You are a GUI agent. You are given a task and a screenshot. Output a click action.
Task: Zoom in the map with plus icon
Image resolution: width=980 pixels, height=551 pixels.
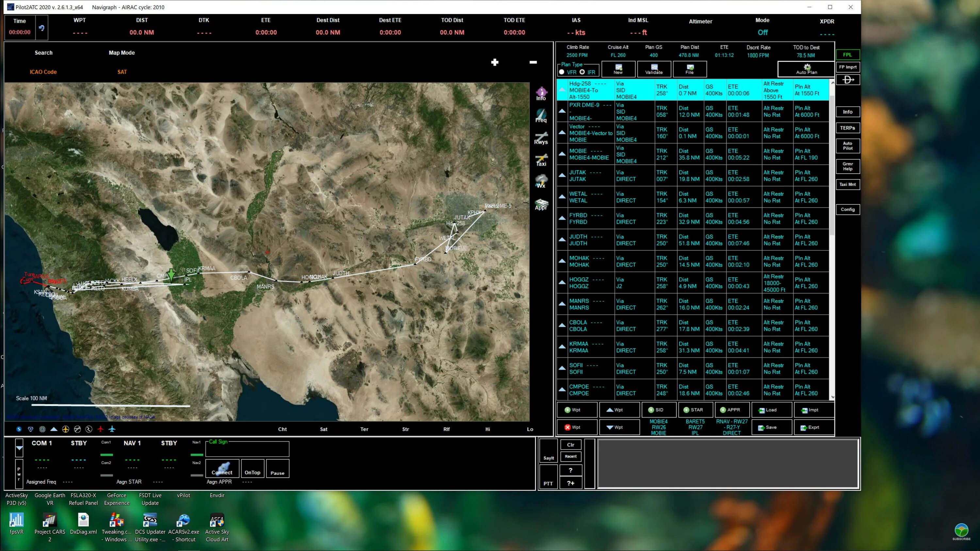tap(495, 62)
